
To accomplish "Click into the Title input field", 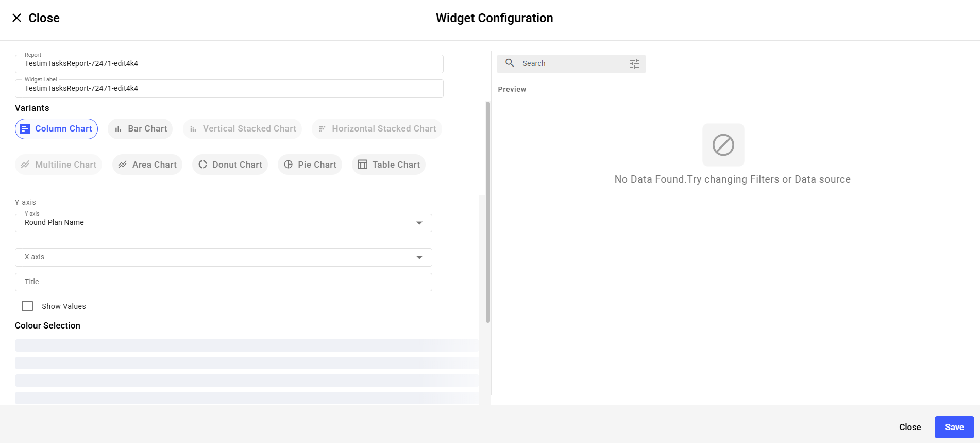I will coord(223,282).
